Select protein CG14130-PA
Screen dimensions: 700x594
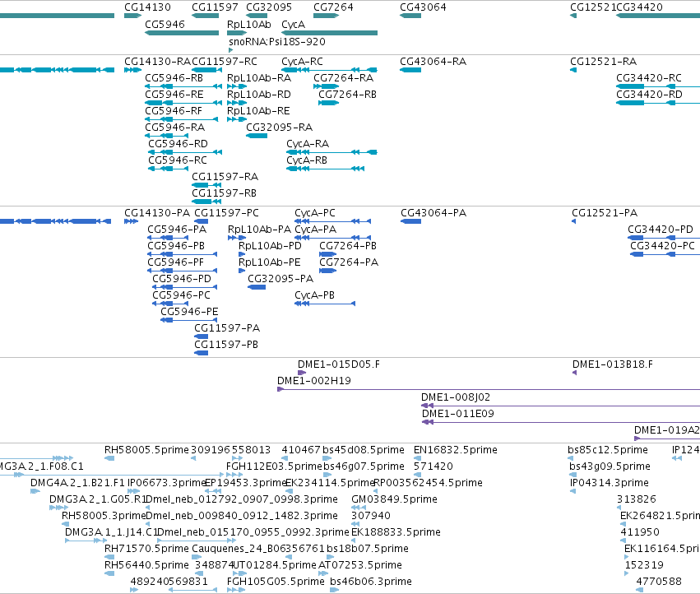coord(157,213)
